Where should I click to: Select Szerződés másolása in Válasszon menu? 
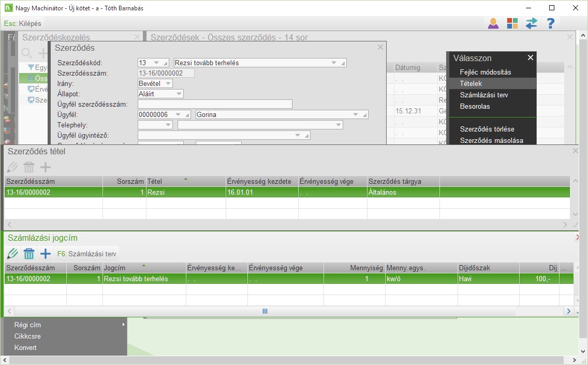[493, 140]
